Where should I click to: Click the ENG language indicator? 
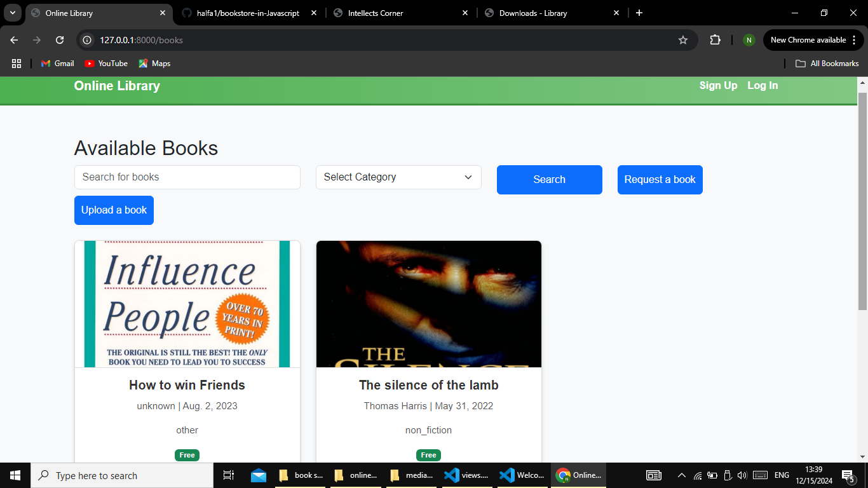click(782, 475)
